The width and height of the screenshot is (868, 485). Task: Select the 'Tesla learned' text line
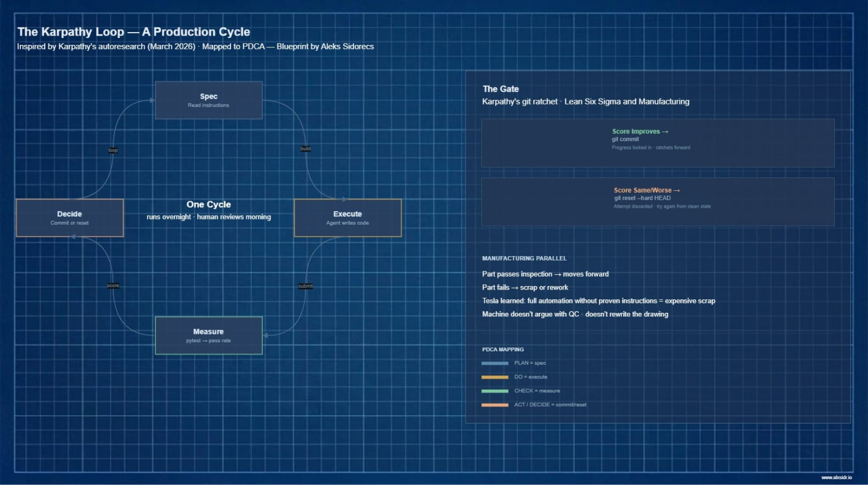[598, 301]
